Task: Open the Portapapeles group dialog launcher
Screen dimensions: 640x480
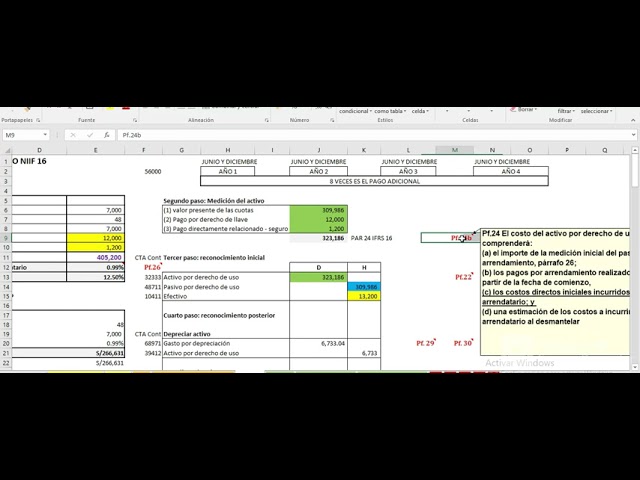Action: pos(36,120)
